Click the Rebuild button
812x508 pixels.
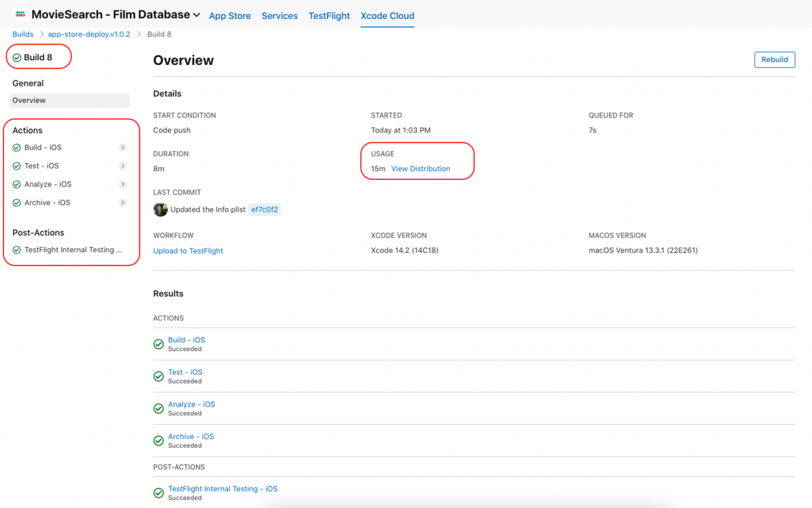774,60
